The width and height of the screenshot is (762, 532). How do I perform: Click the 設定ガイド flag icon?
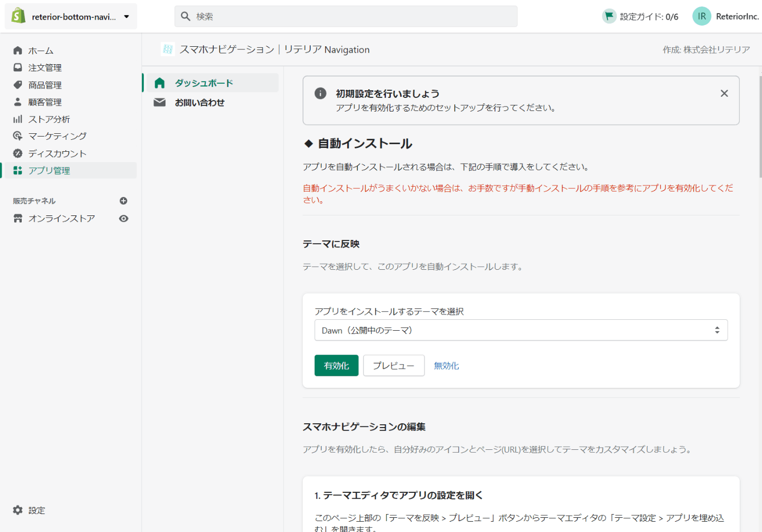(609, 16)
